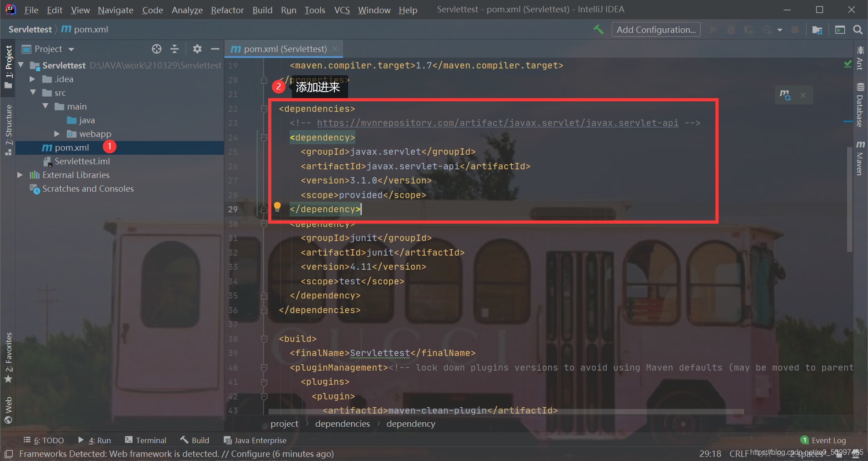Click the Debug bug icon
868x461 pixels.
coord(731,30)
